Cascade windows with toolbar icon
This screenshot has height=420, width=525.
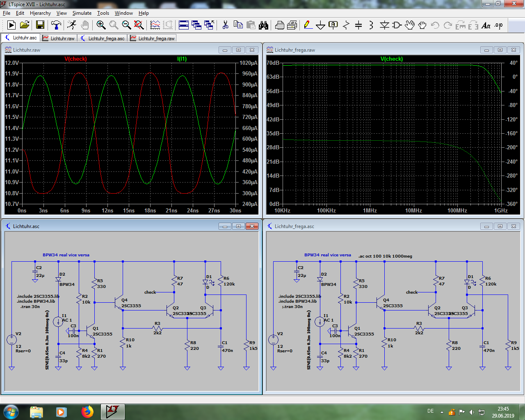click(196, 25)
